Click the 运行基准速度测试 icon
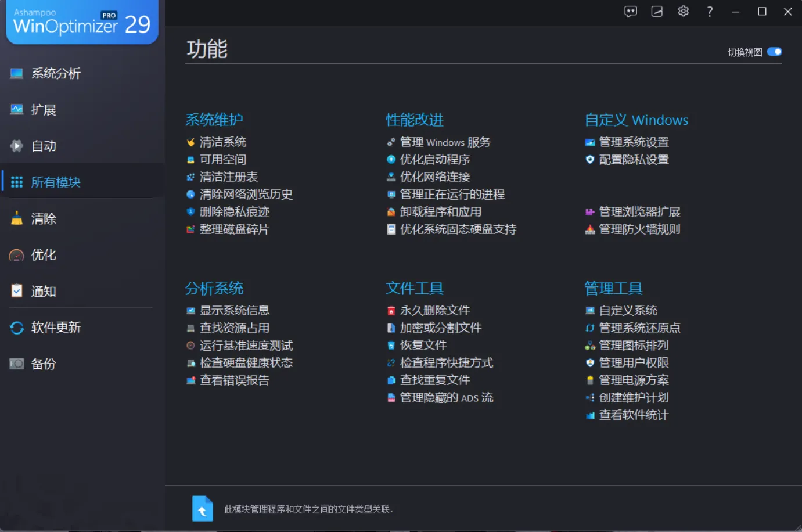This screenshot has width=802, height=532. 190,346
